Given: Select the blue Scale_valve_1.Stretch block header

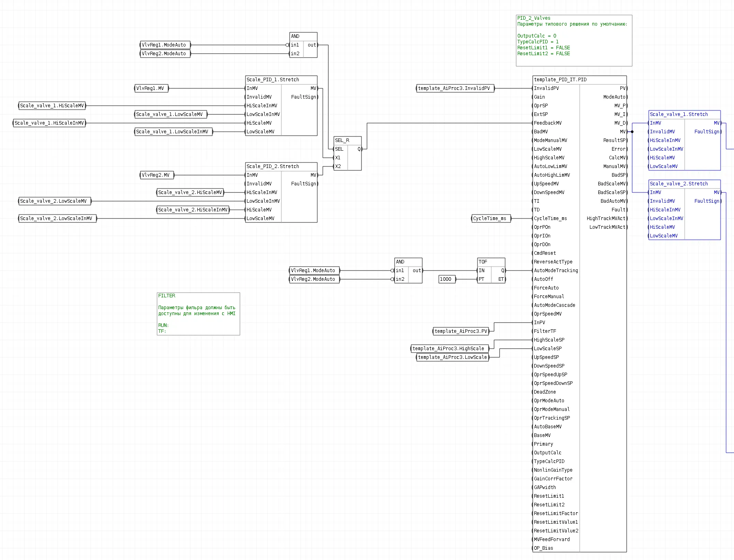Looking at the screenshot, I should (685, 114).
